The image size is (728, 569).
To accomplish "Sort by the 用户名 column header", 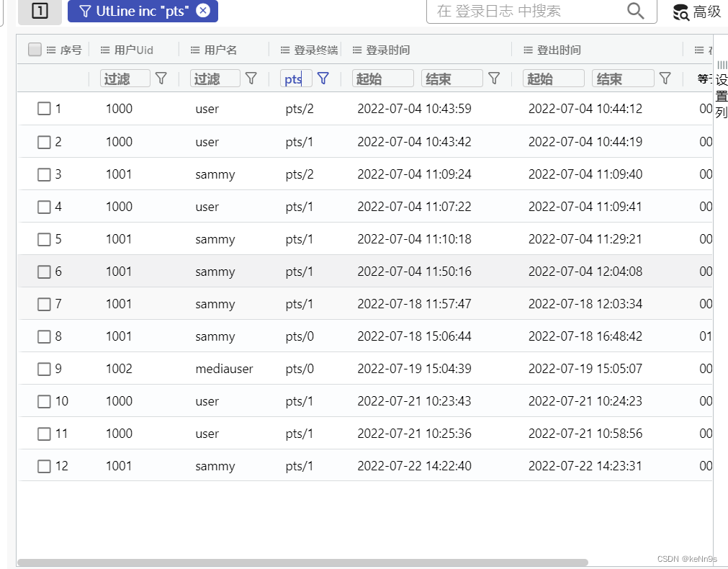I will (220, 50).
